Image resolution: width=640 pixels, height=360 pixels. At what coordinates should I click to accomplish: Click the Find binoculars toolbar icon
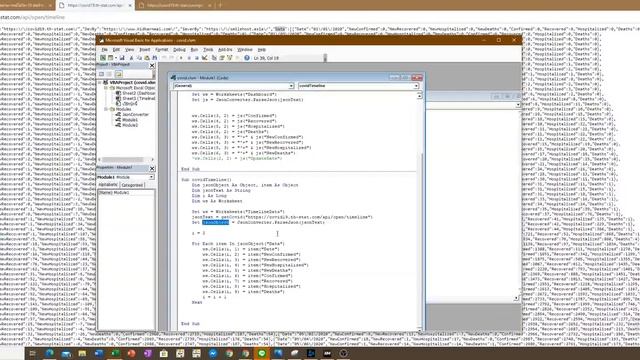click(x=155, y=58)
